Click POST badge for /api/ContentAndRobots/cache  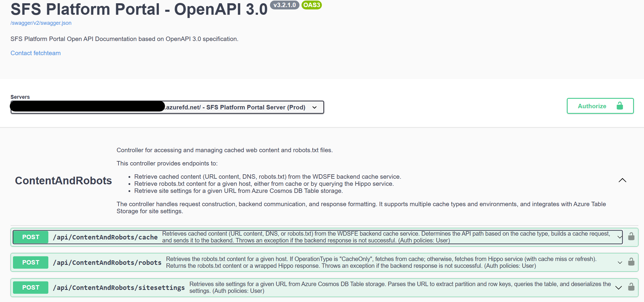31,237
